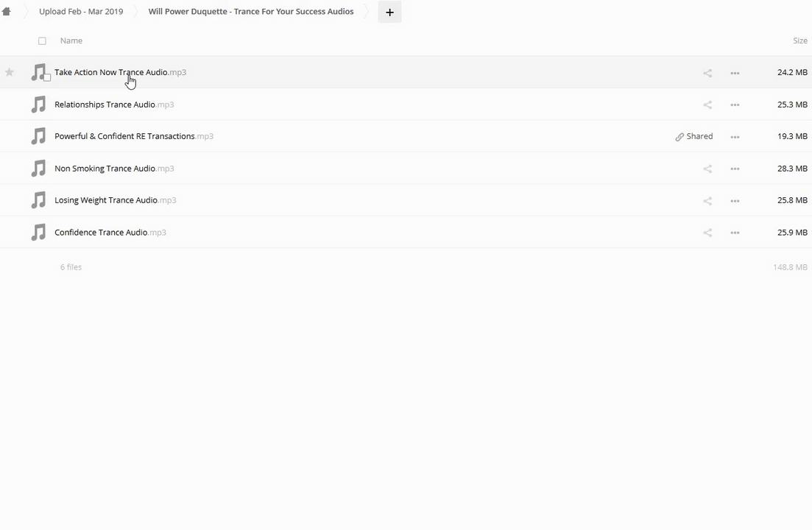Open more actions for Take Action Now file

point(735,73)
